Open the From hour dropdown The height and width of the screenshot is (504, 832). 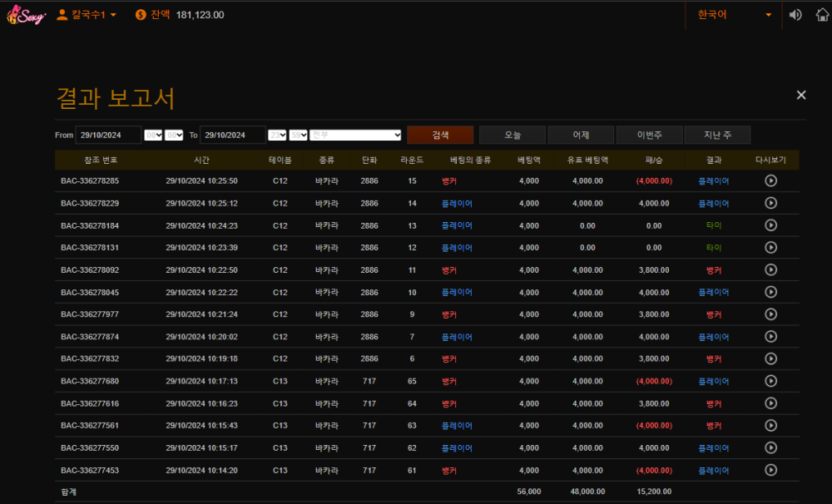(153, 135)
